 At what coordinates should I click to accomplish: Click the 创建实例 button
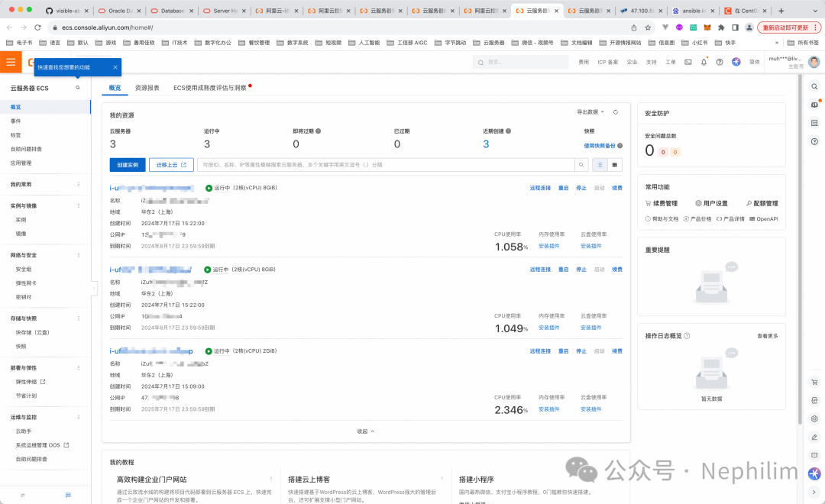pyautogui.click(x=128, y=165)
